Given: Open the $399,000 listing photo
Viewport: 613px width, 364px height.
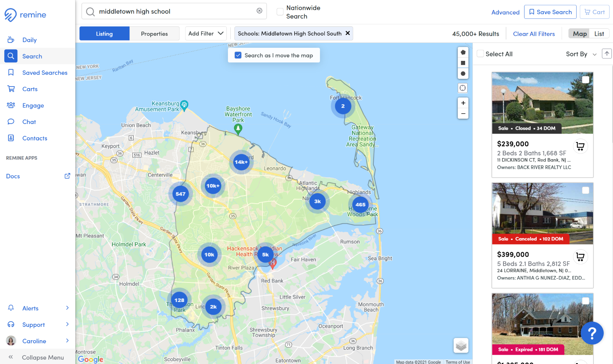Looking at the screenshot, I should pyautogui.click(x=543, y=214).
